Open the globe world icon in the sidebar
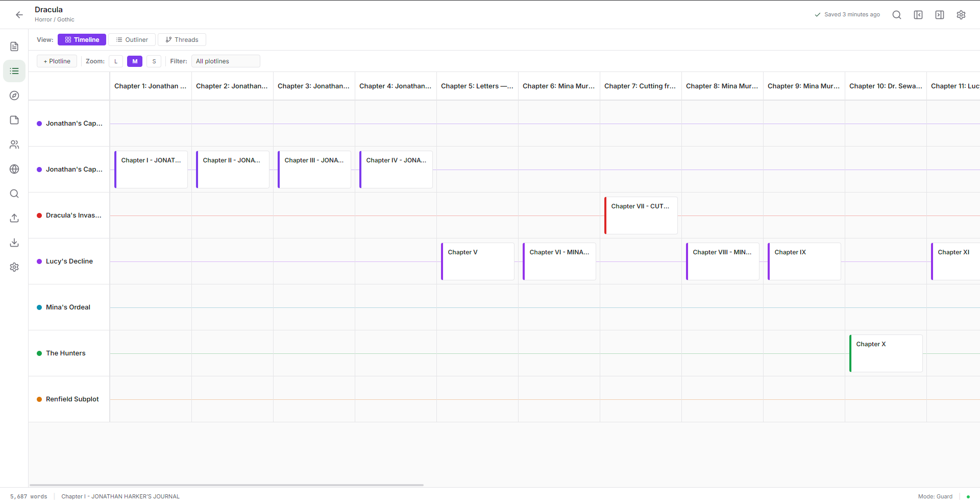980x503 pixels. (x=14, y=169)
